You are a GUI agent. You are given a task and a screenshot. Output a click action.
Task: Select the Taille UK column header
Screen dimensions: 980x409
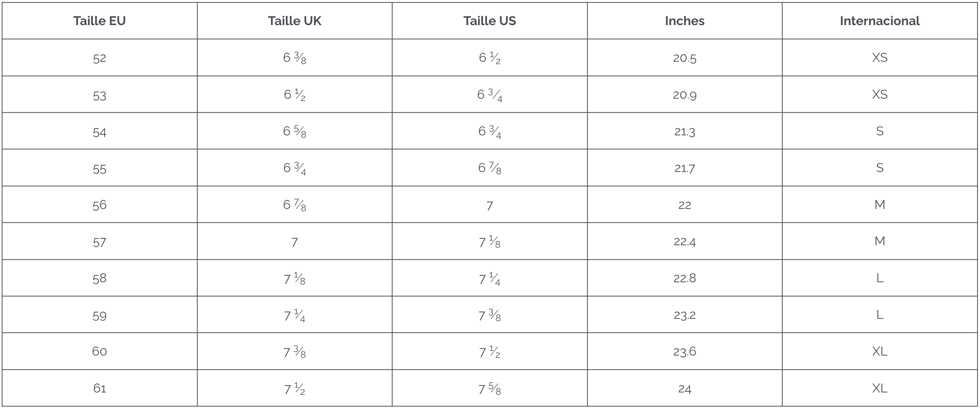[294, 21]
